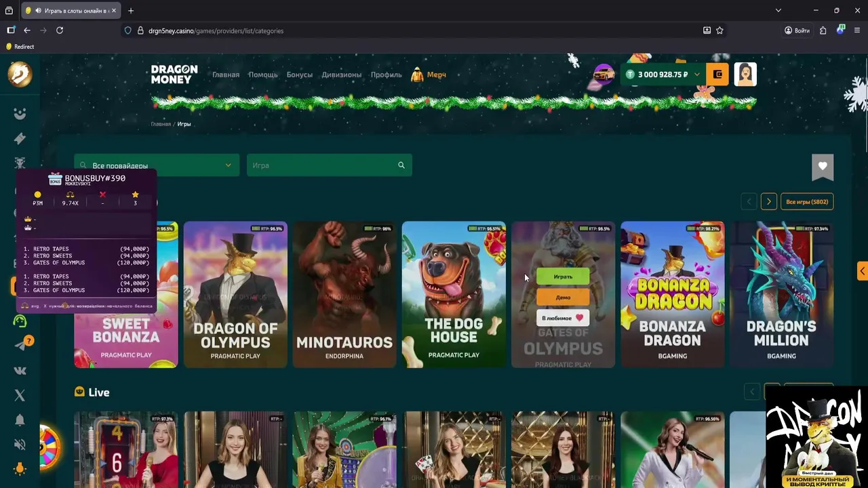Toggle the muted speaker sound icon
868x488 pixels.
[x=20, y=445]
